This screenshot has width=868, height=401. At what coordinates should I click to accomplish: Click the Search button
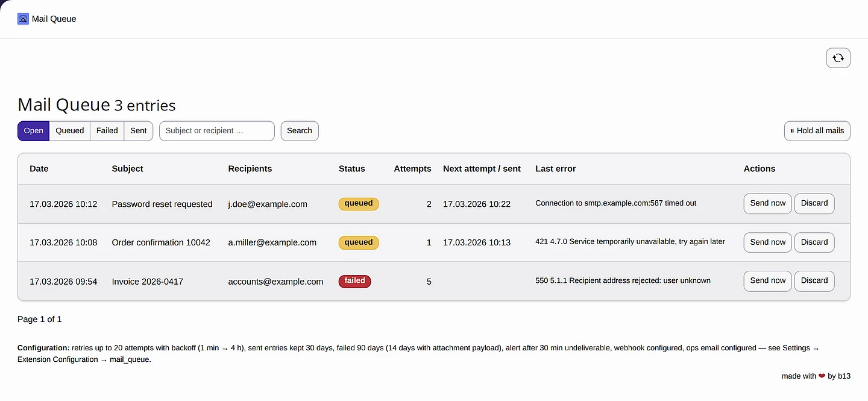pos(300,131)
